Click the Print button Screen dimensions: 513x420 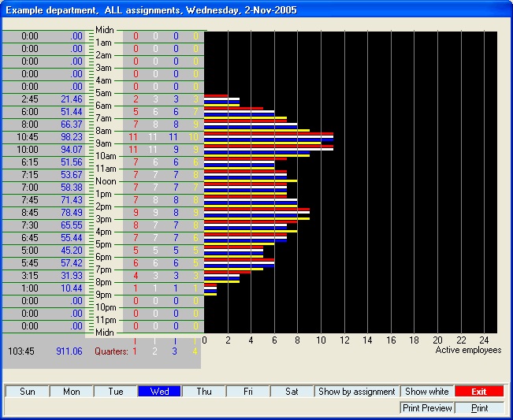(x=479, y=408)
